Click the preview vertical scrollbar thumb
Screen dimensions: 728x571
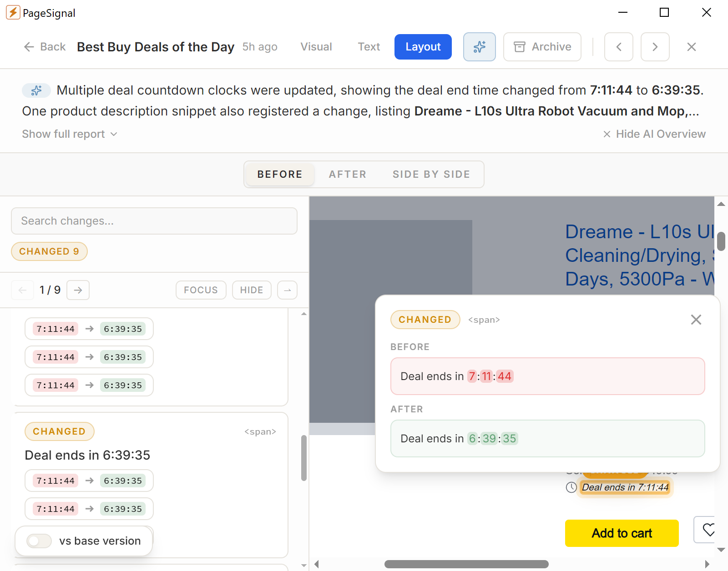click(x=721, y=241)
